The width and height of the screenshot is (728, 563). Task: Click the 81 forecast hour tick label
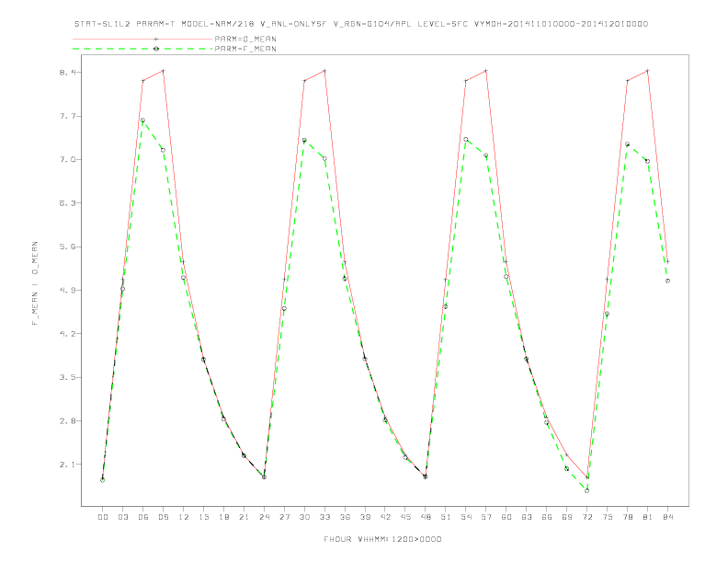point(648,517)
